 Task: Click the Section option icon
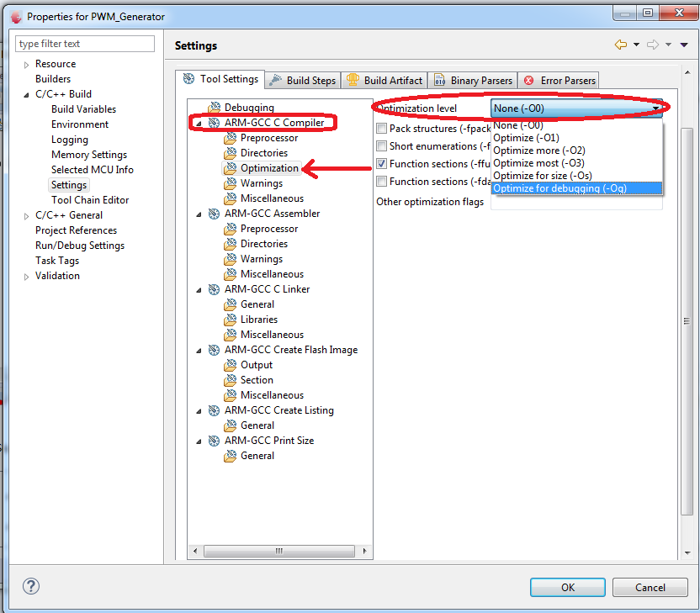tap(231, 380)
